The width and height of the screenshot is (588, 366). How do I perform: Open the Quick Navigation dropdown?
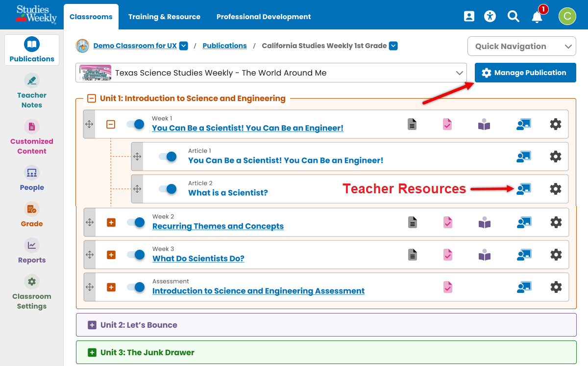522,47
